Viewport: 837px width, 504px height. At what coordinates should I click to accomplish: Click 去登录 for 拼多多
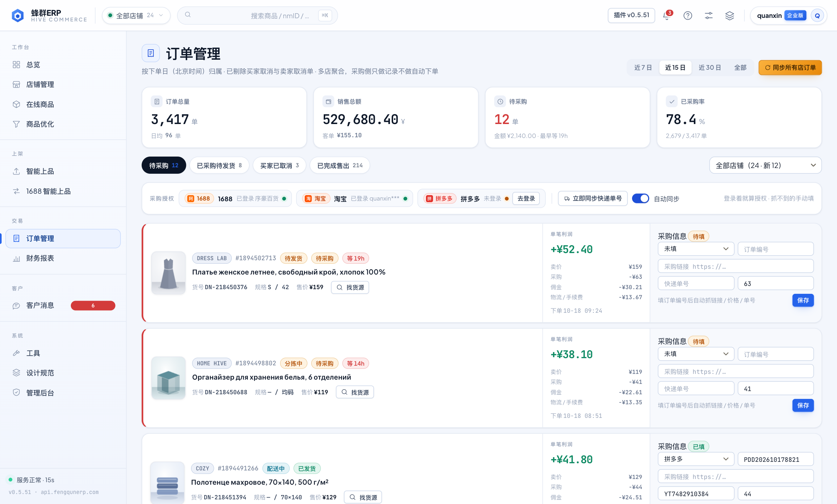pos(526,198)
